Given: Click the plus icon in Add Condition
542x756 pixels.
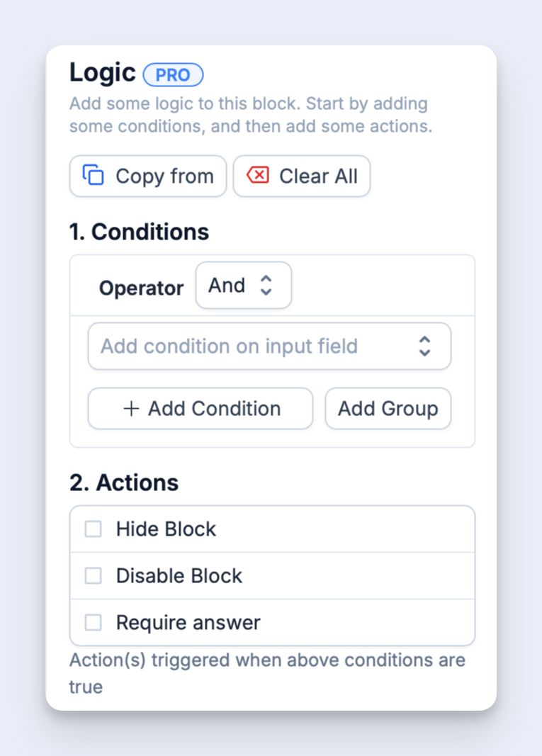Looking at the screenshot, I should pos(131,409).
